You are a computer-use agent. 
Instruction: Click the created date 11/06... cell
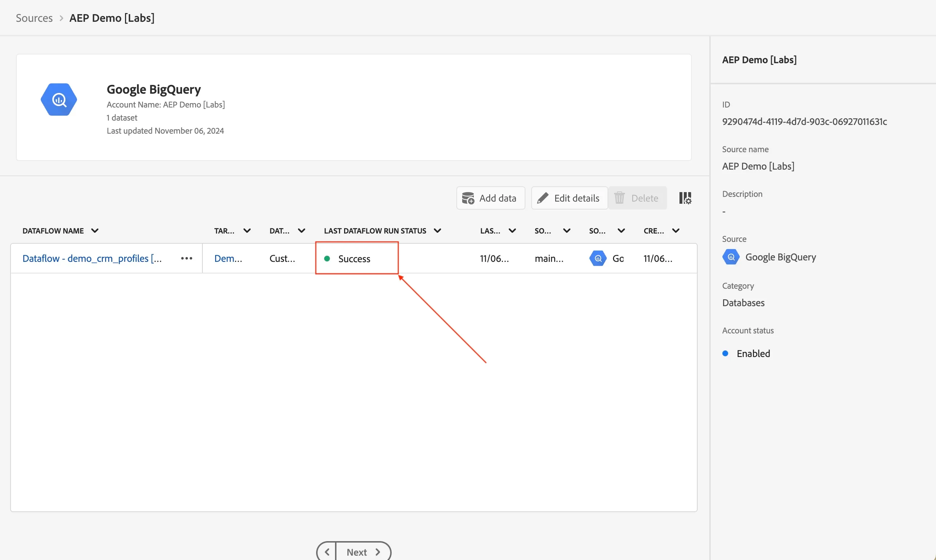pos(658,259)
